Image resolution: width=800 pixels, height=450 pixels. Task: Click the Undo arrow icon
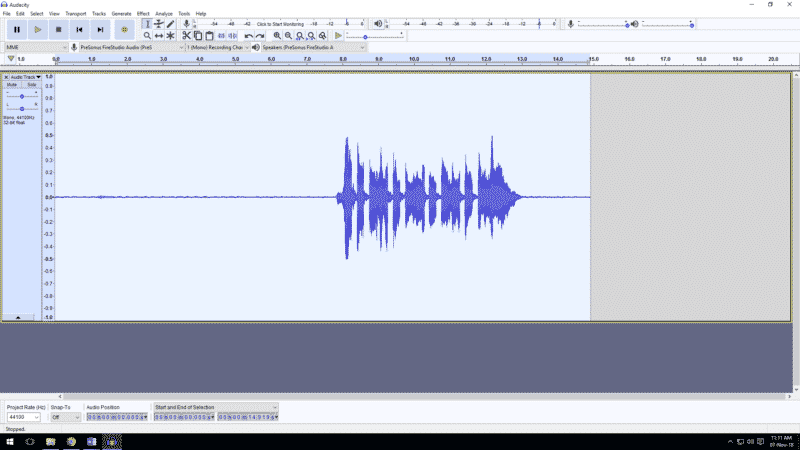pyautogui.click(x=249, y=36)
